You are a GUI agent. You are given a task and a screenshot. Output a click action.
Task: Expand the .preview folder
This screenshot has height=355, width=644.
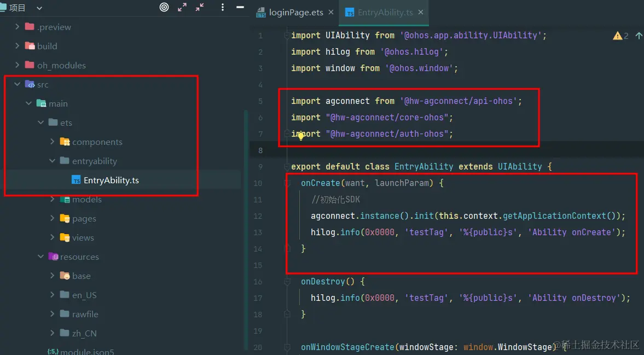pos(18,27)
